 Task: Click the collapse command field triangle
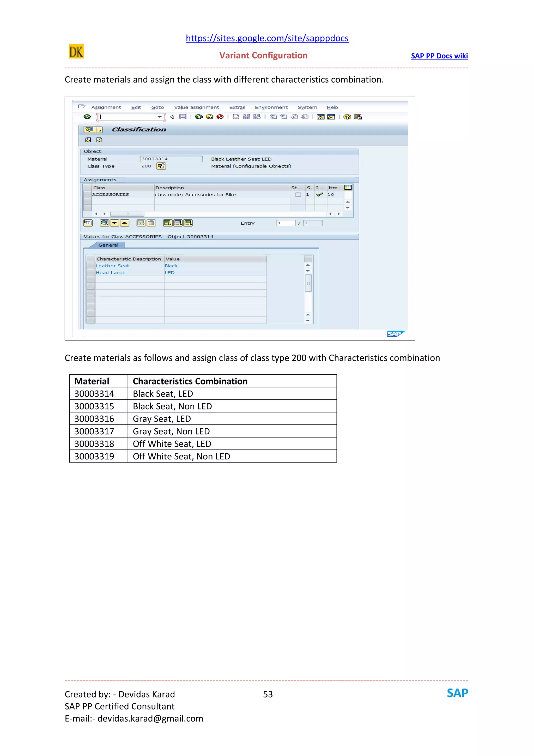click(172, 117)
